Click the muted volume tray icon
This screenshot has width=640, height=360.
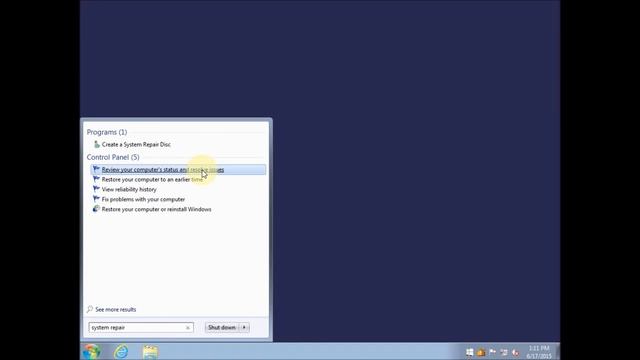point(516,352)
